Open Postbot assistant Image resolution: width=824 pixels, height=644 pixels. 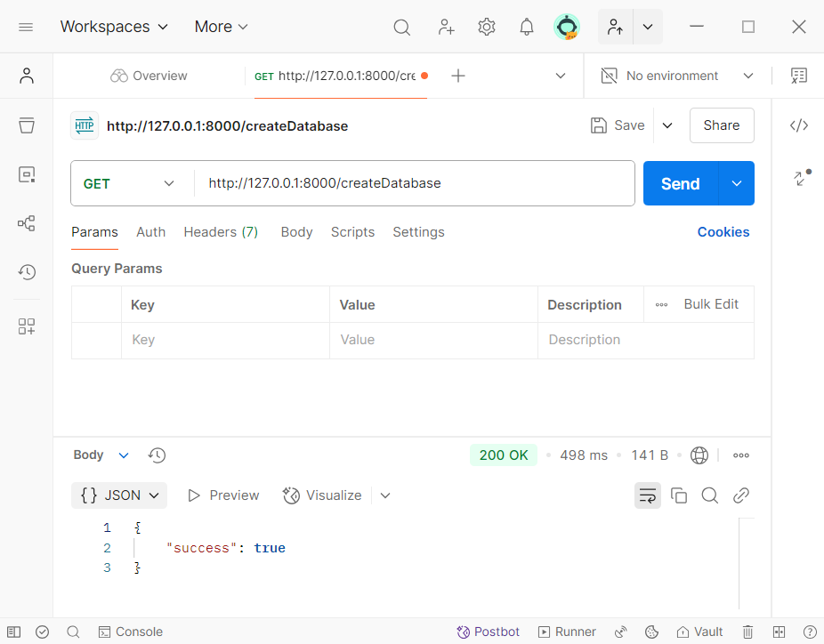pyautogui.click(x=488, y=632)
